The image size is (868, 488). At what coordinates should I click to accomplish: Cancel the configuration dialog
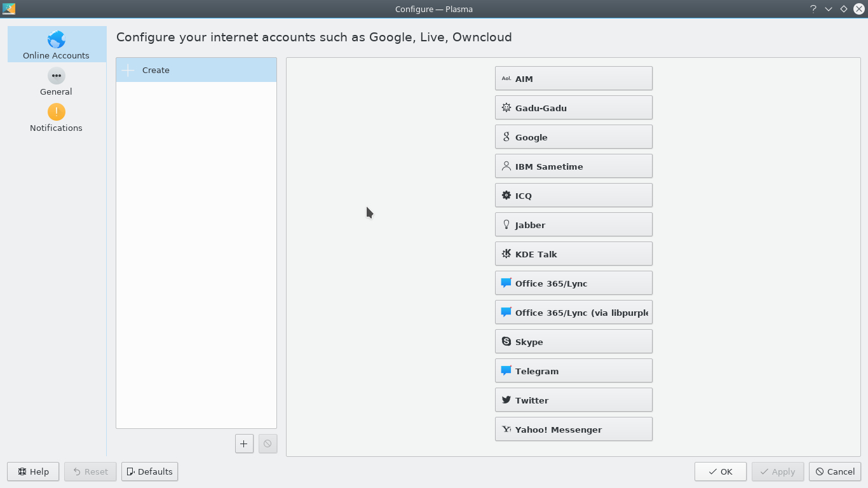pyautogui.click(x=835, y=471)
